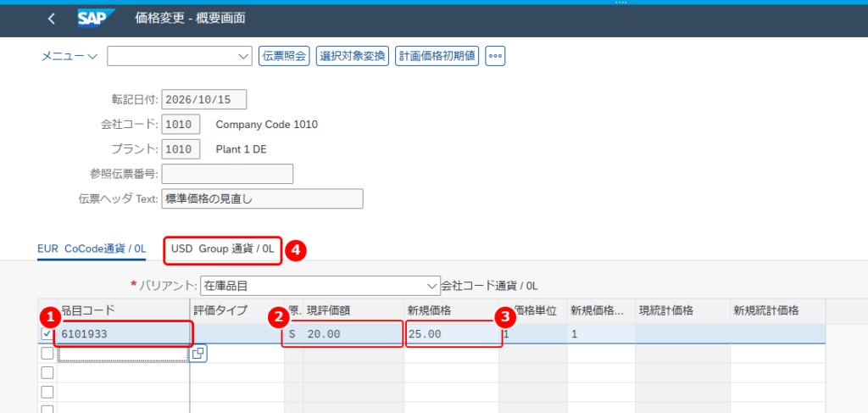Open the more options ellipsis button
Screen dimensions: 868x413
point(495,56)
